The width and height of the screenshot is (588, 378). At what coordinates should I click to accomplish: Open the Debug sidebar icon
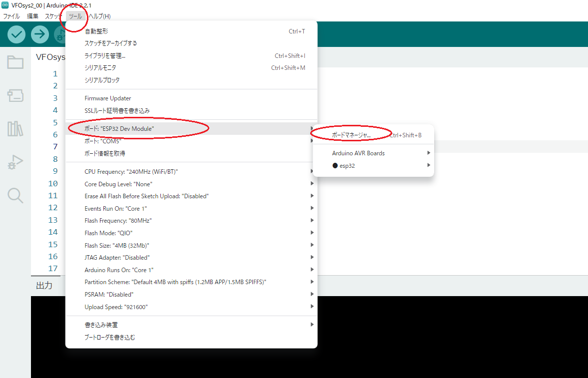tap(15, 162)
